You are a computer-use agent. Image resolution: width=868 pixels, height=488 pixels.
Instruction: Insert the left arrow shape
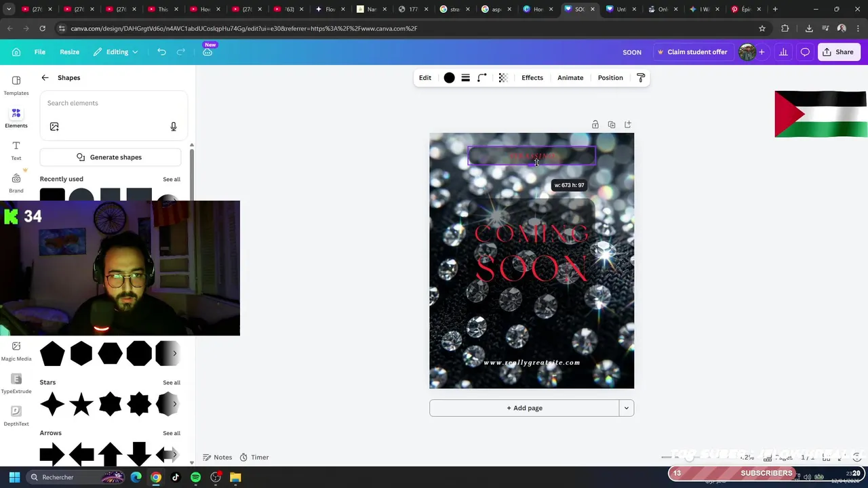click(81, 455)
